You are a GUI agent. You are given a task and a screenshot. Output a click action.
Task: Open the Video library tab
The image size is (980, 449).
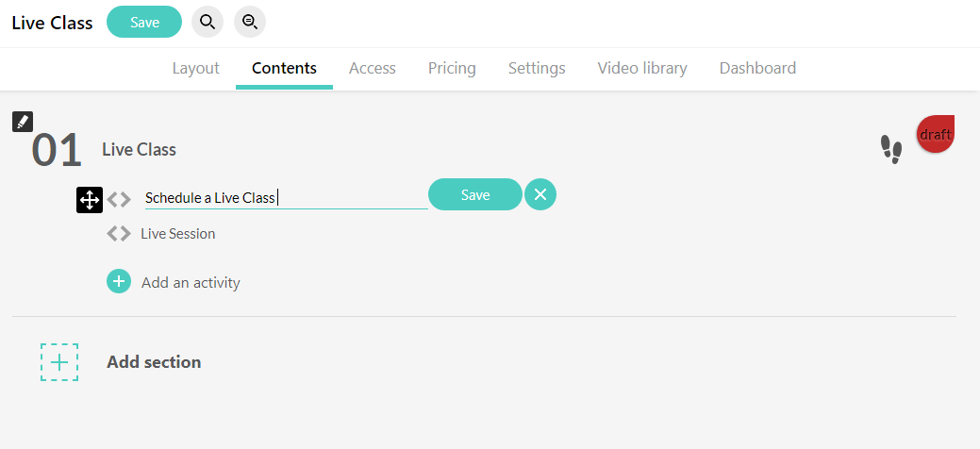coord(642,68)
